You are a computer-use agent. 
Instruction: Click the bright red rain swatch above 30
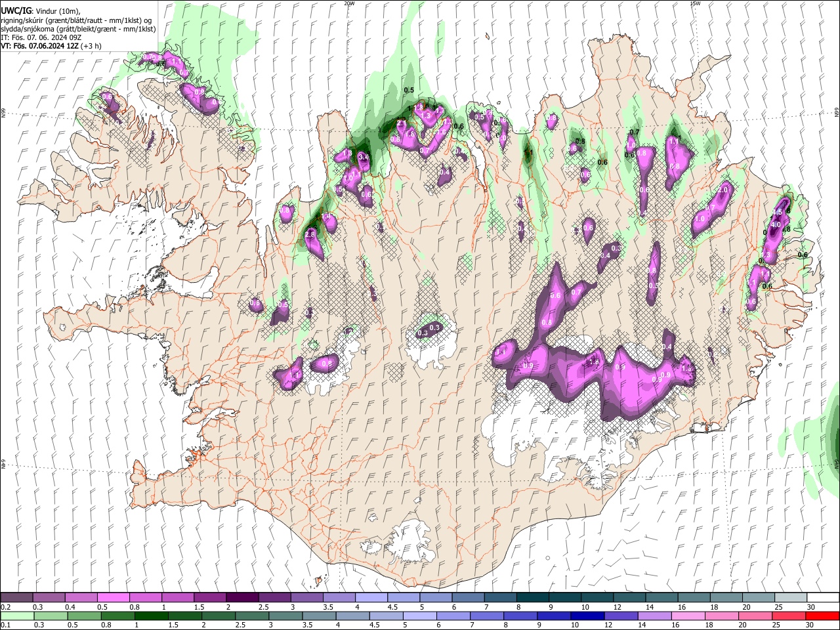822,616
